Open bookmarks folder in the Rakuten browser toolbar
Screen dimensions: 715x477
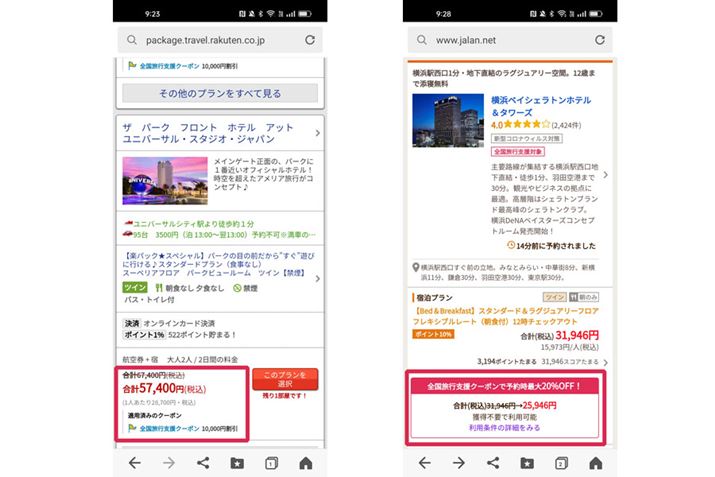[237, 463]
